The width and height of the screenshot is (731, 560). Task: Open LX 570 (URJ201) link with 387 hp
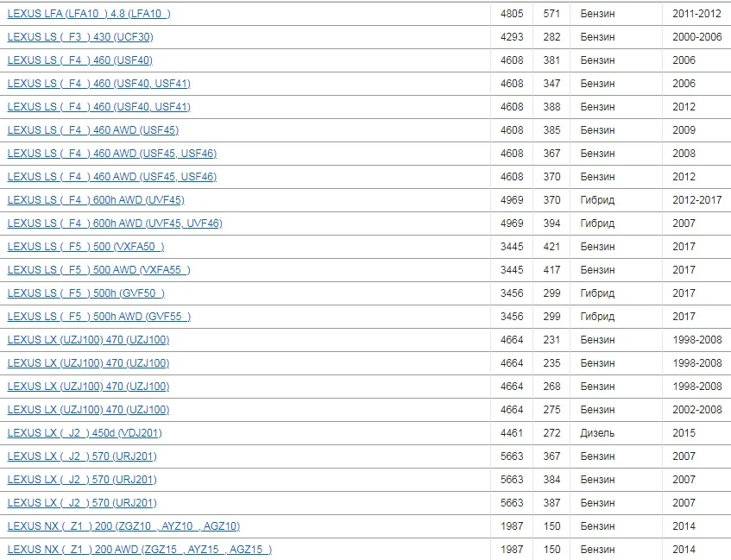(x=82, y=503)
